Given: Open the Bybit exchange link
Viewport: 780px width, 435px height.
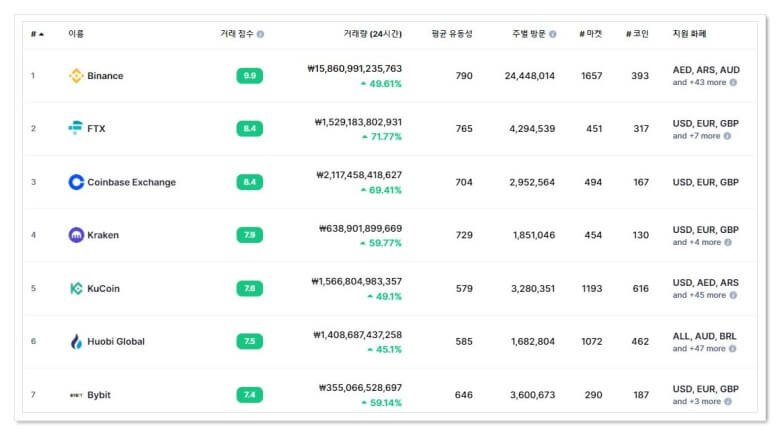Looking at the screenshot, I should [x=99, y=395].
